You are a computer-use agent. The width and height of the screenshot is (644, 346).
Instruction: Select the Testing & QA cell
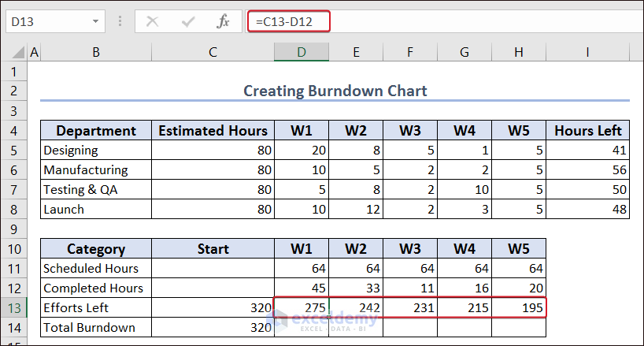(x=96, y=189)
